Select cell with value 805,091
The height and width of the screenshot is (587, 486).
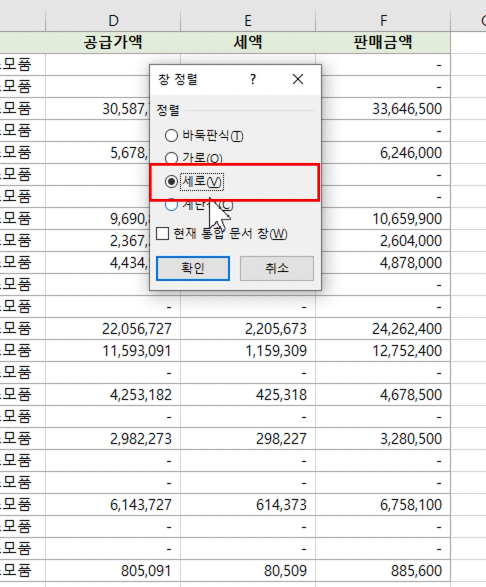coord(113,571)
